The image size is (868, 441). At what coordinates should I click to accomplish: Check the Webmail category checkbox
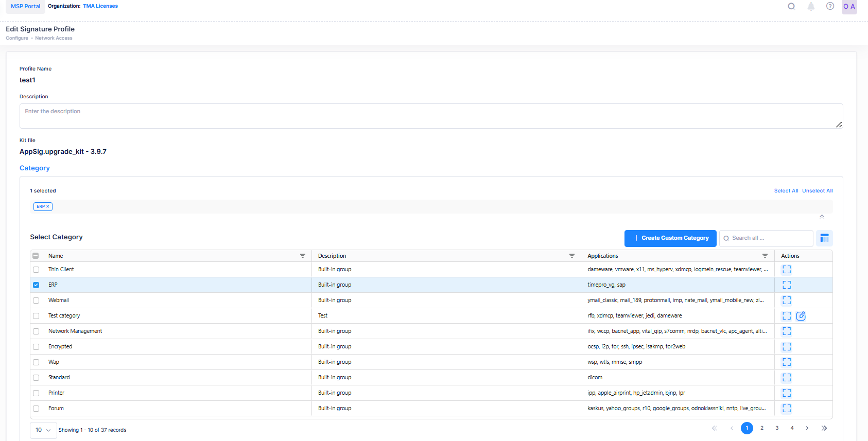click(x=36, y=301)
